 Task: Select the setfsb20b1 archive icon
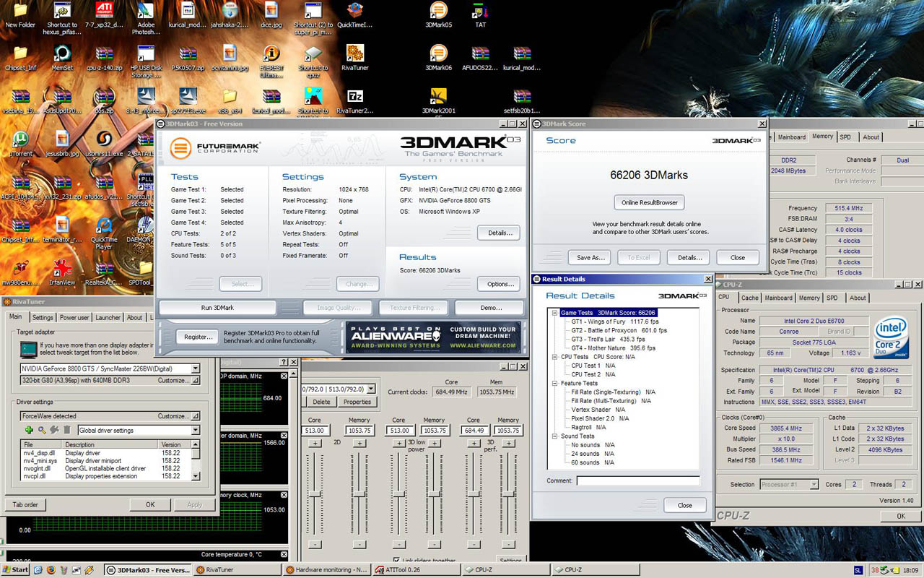(x=522, y=101)
